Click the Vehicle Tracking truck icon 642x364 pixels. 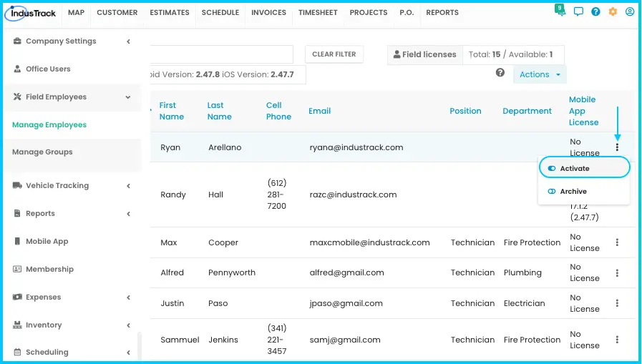[17, 185]
